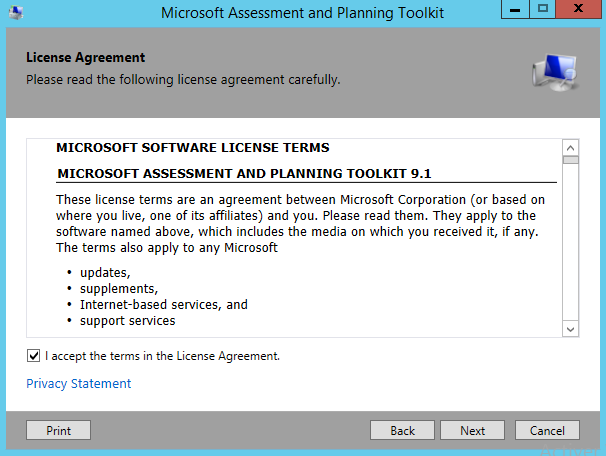Screen dimensions: 606x456
Task: Click the window title bar text
Action: (302, 12)
